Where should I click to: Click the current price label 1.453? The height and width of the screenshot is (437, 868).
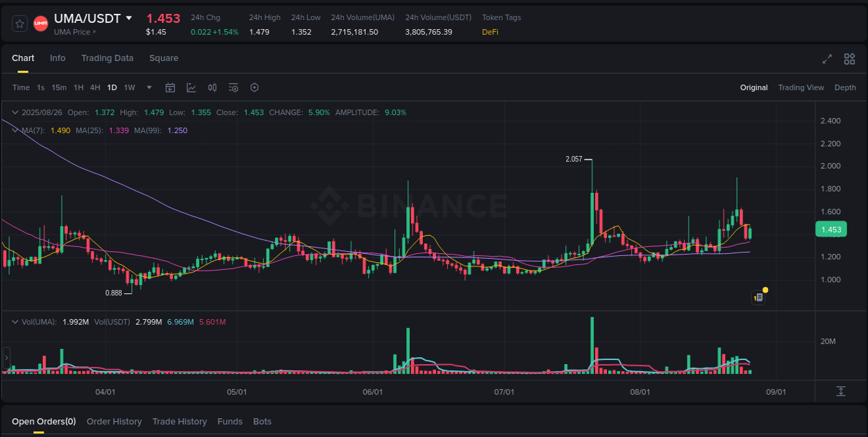coord(831,229)
